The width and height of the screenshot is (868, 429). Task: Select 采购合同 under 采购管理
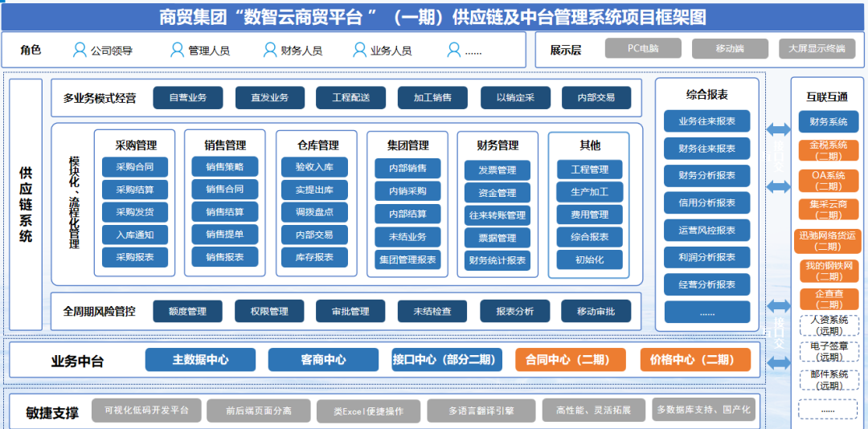tap(134, 166)
